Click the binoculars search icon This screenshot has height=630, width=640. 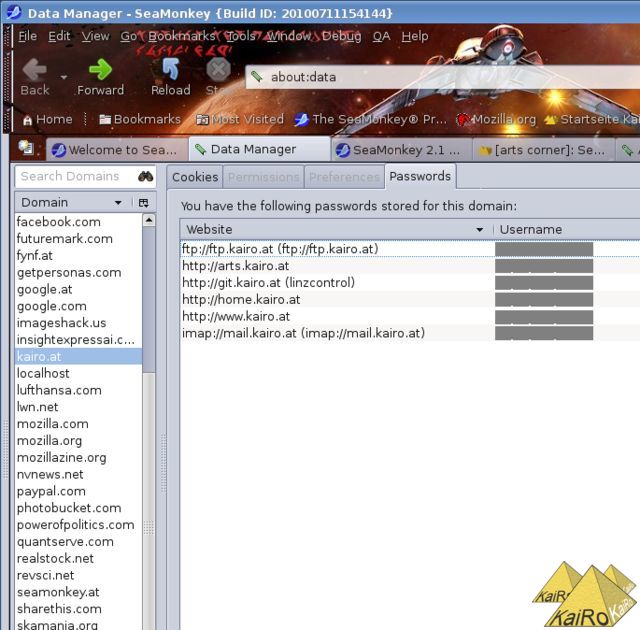point(146,176)
